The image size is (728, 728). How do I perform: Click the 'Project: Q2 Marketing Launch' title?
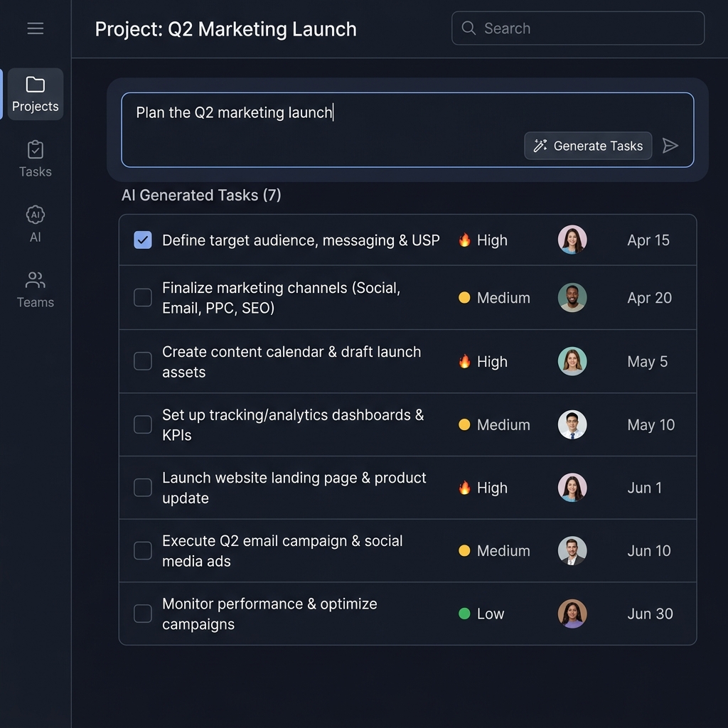(x=225, y=29)
